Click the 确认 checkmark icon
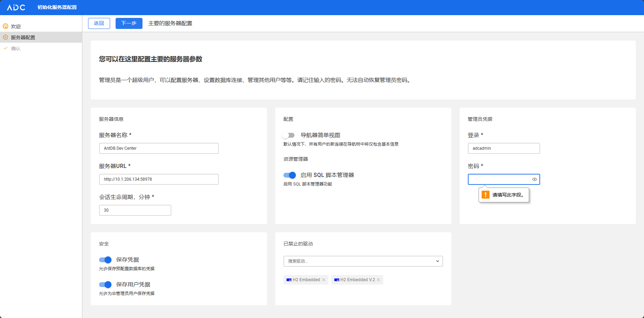 tap(6, 48)
